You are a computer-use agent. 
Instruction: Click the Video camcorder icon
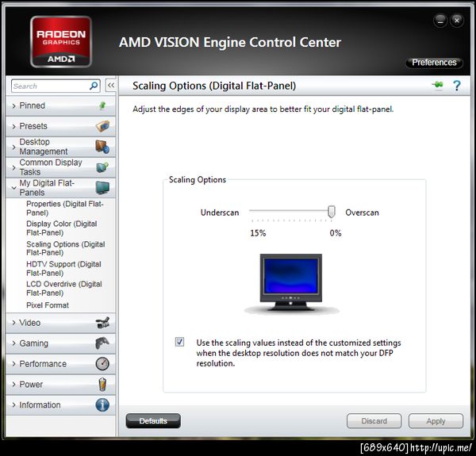pyautogui.click(x=102, y=323)
